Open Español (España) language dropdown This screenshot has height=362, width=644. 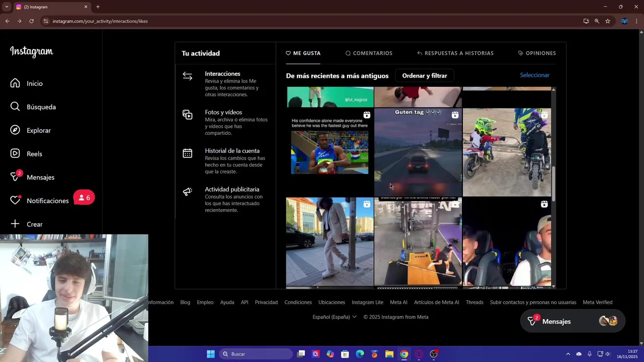[x=335, y=317]
